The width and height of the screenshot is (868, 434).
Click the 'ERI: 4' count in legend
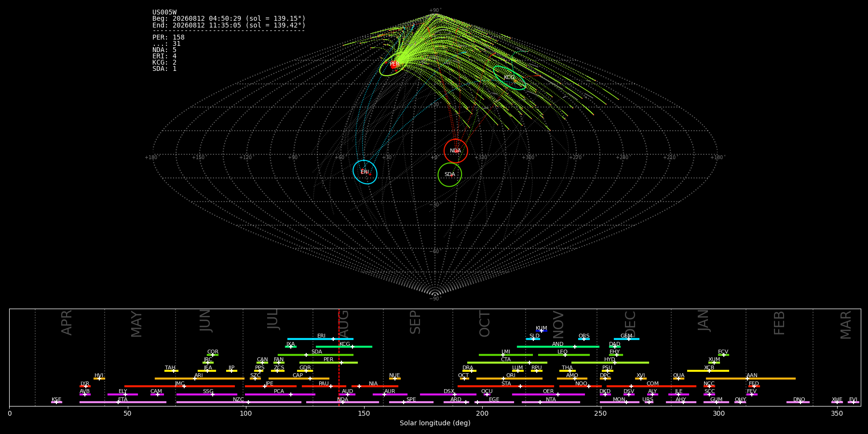[x=164, y=56]
